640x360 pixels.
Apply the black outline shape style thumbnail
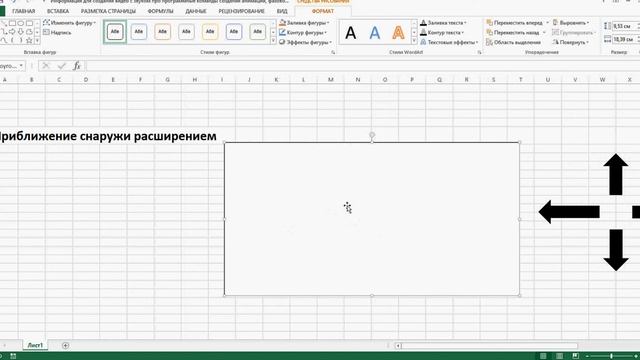[x=115, y=31]
